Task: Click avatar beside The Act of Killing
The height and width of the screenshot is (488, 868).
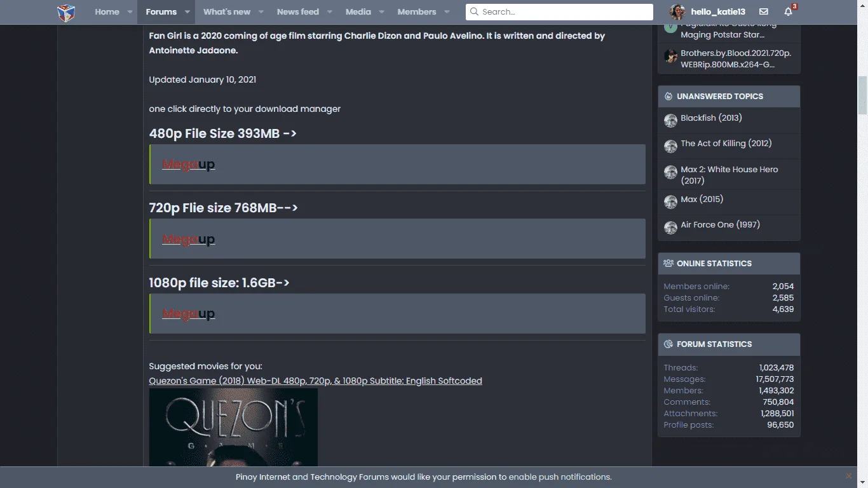Action: click(x=670, y=146)
